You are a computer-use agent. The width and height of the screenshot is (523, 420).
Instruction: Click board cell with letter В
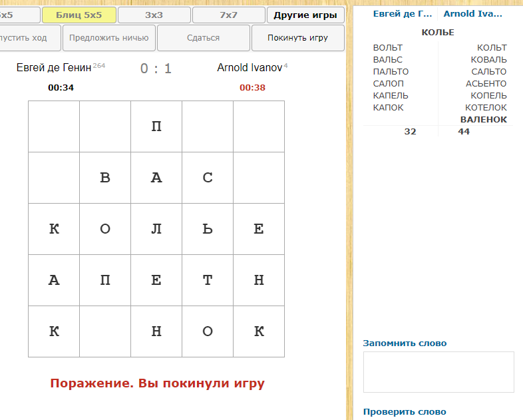click(105, 178)
